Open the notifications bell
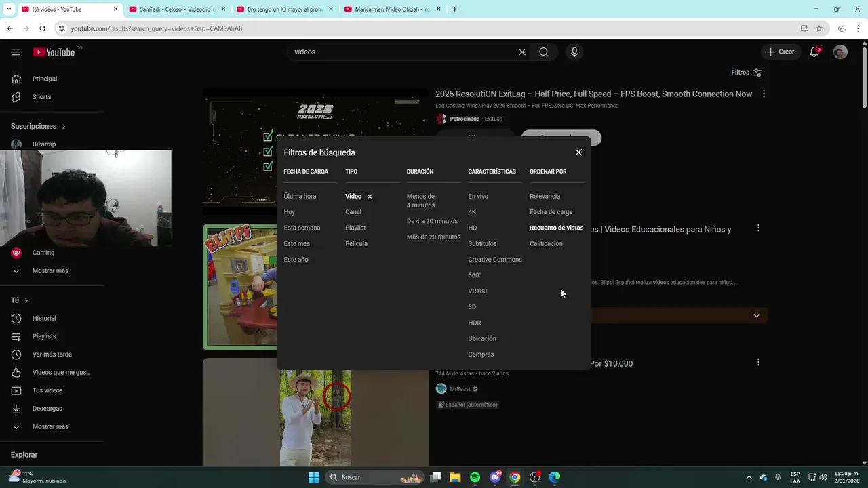This screenshot has height=488, width=868. [x=815, y=52]
